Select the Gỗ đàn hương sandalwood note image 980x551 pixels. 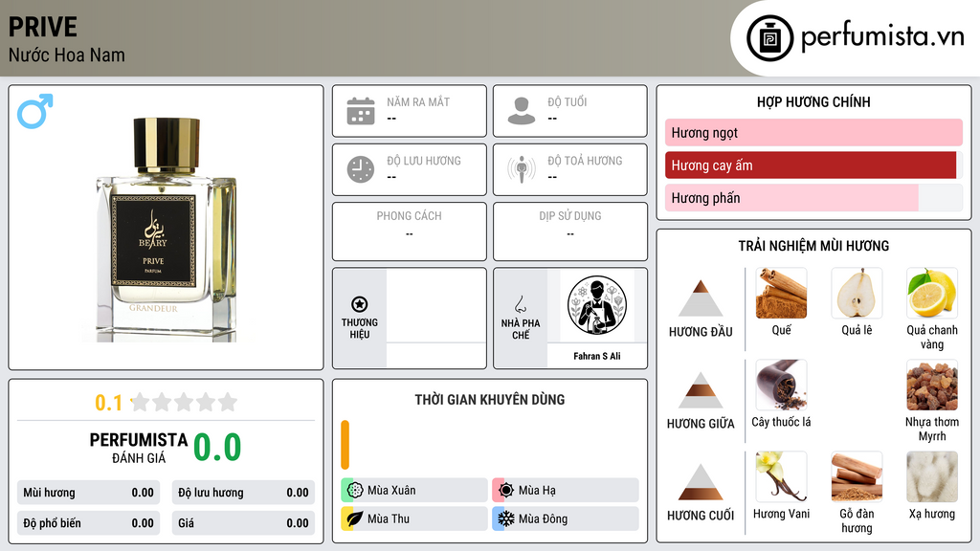857,476
